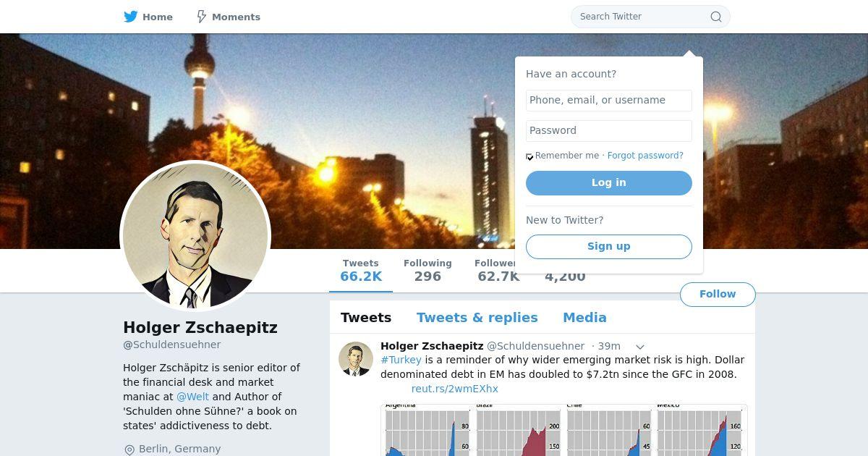Switch to the Media tab
The height and width of the screenshot is (456, 868).
pos(584,317)
